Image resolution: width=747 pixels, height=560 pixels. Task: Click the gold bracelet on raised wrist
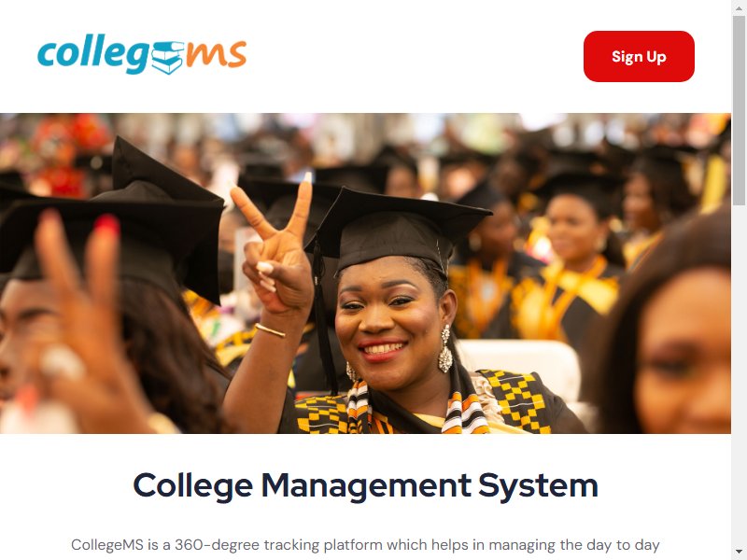tap(270, 330)
